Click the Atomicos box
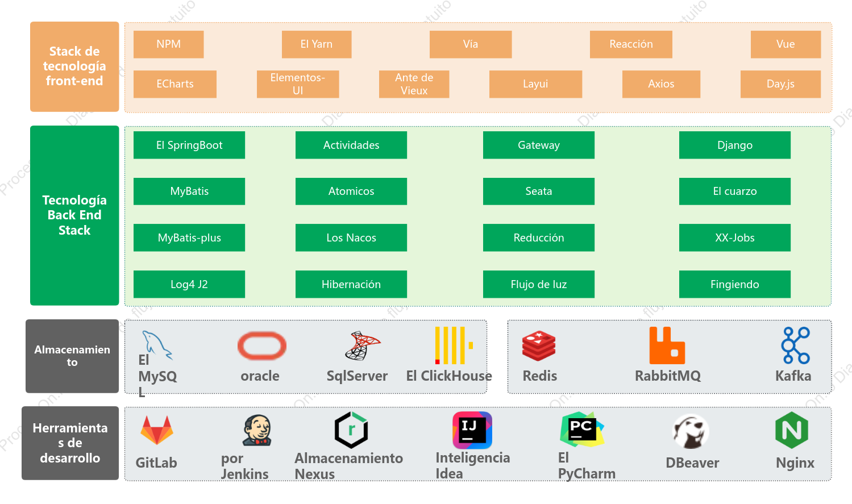This screenshot has height=504, width=852. click(x=351, y=191)
